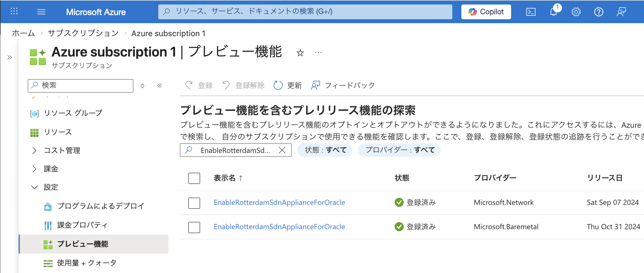Open the notifications bell
644x273 pixels.
point(554,12)
